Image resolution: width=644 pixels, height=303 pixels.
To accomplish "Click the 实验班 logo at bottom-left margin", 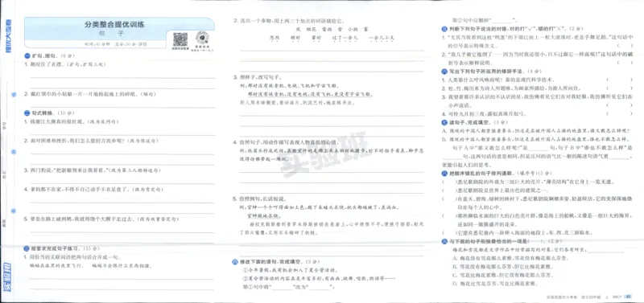I will (x=8, y=276).
